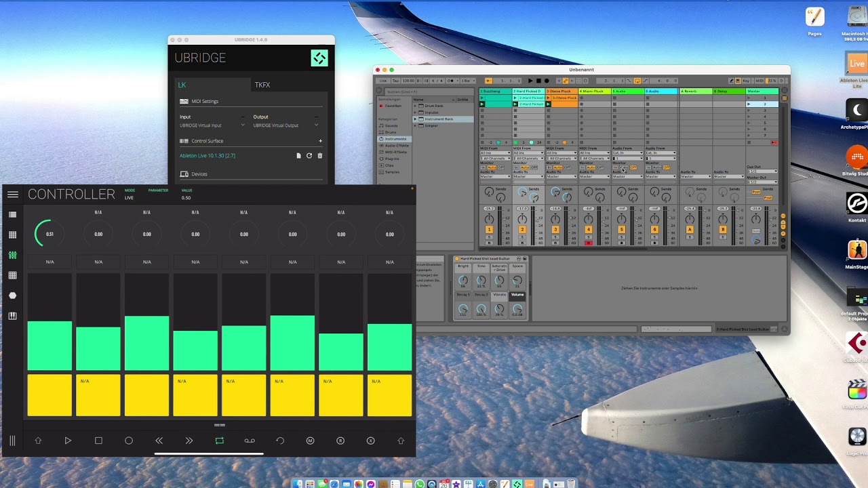Image resolution: width=868 pixels, height=488 pixels.
Task: Open track 1 MIDI From All Ins dropdown
Action: click(x=495, y=152)
